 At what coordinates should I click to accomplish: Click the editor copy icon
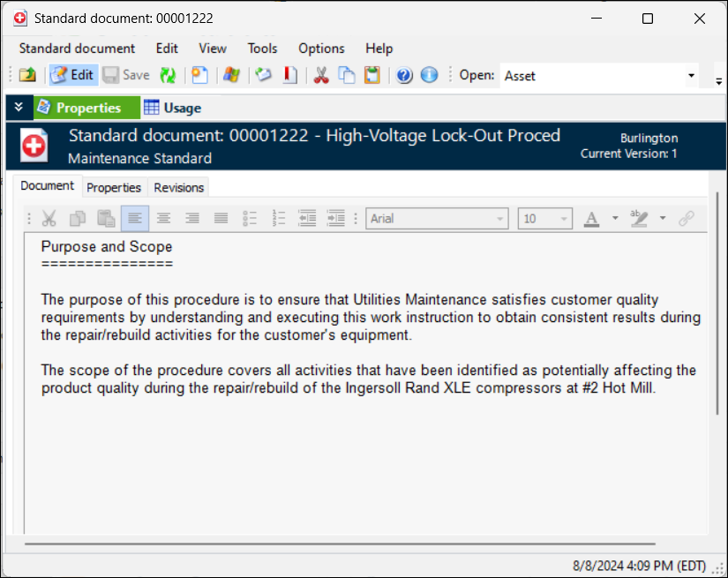pyautogui.click(x=78, y=218)
